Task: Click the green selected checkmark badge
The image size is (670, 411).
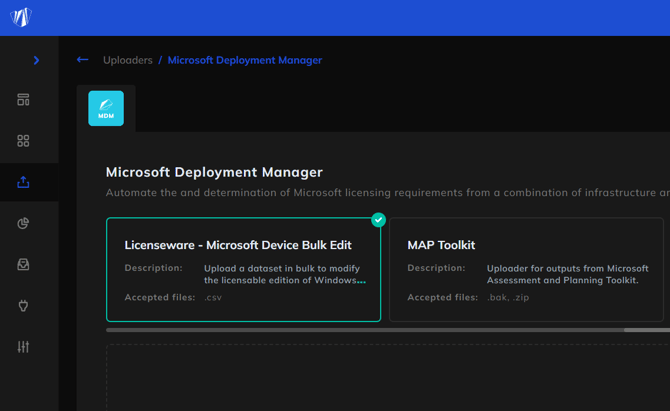Action: pos(378,220)
